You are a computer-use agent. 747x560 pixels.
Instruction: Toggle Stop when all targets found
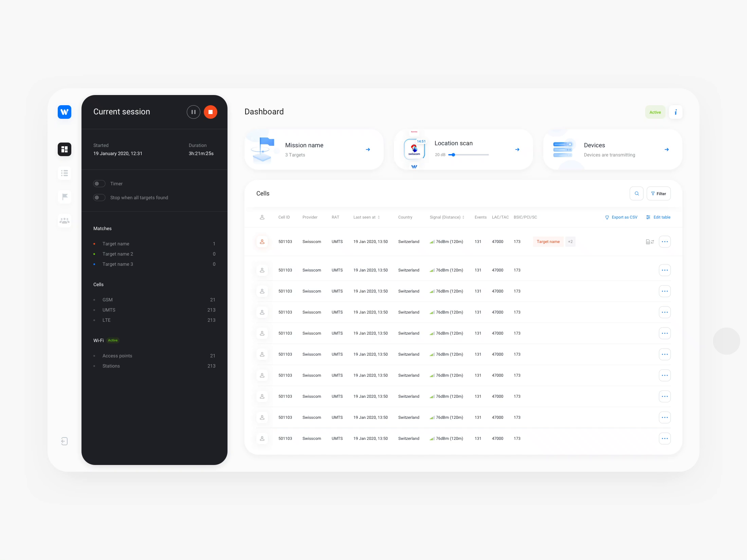tap(99, 198)
